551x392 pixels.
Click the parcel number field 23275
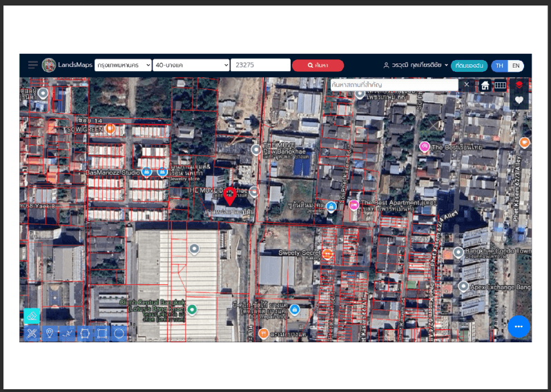point(260,65)
